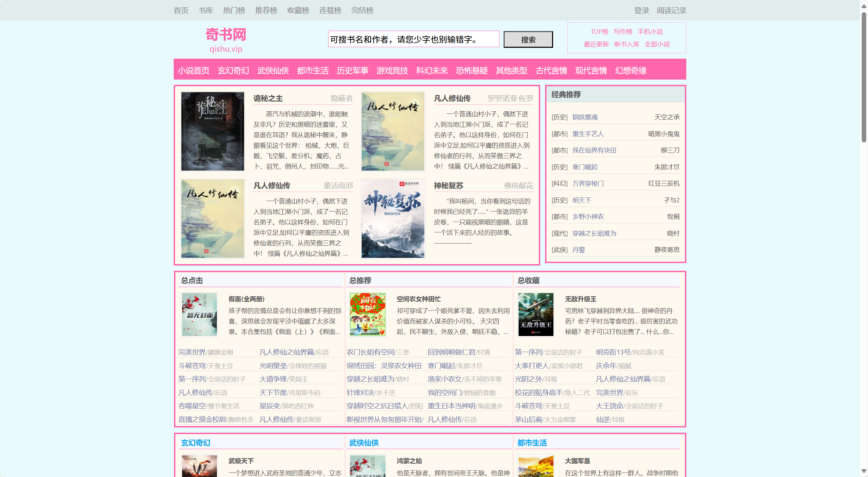Open the 写作榜 quick link
Image resolution: width=868 pixels, height=477 pixels.
(x=623, y=32)
